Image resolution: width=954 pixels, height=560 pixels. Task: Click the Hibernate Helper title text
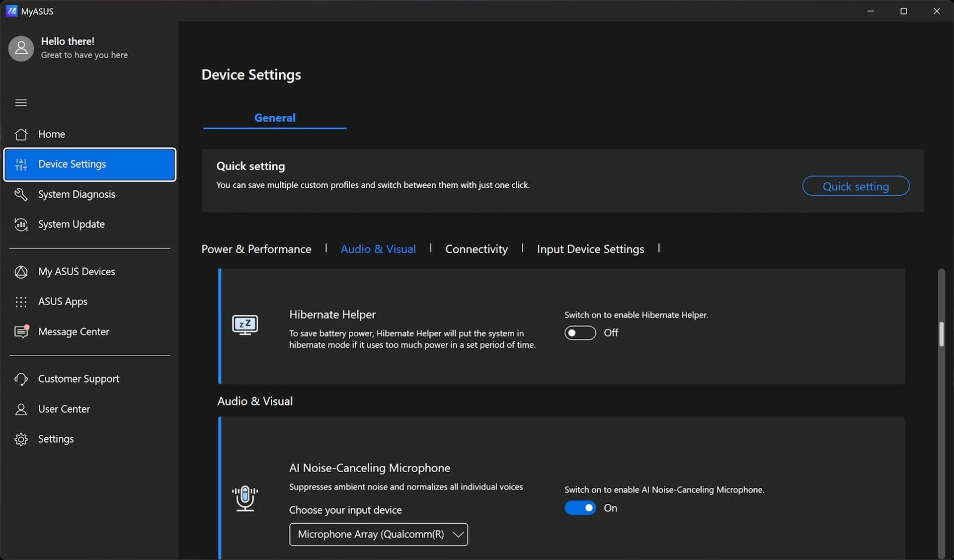[x=332, y=315]
